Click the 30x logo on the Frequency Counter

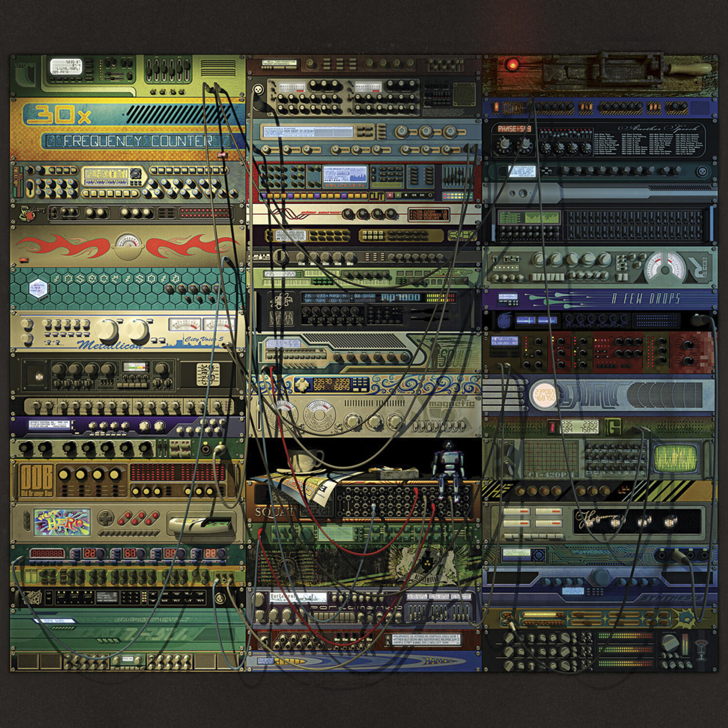click(57, 115)
